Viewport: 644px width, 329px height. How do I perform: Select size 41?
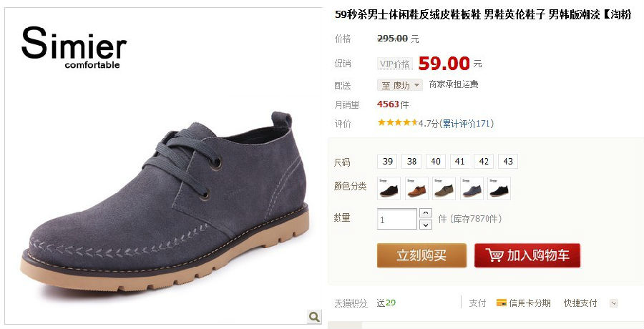coord(459,162)
